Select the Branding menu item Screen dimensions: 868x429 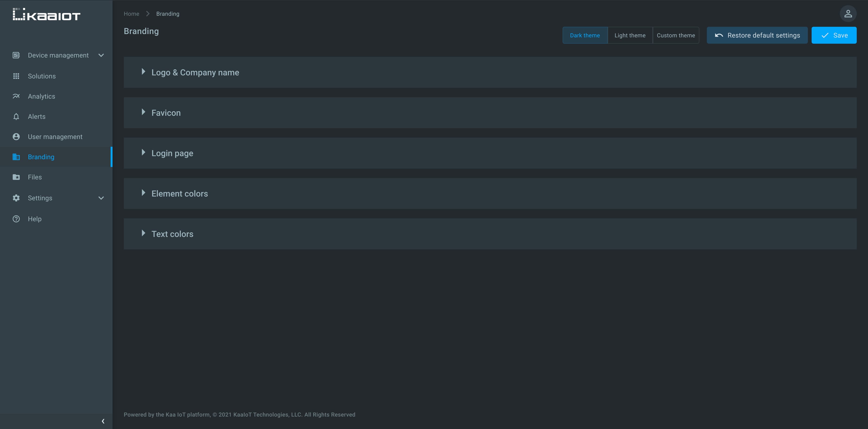pos(56,157)
